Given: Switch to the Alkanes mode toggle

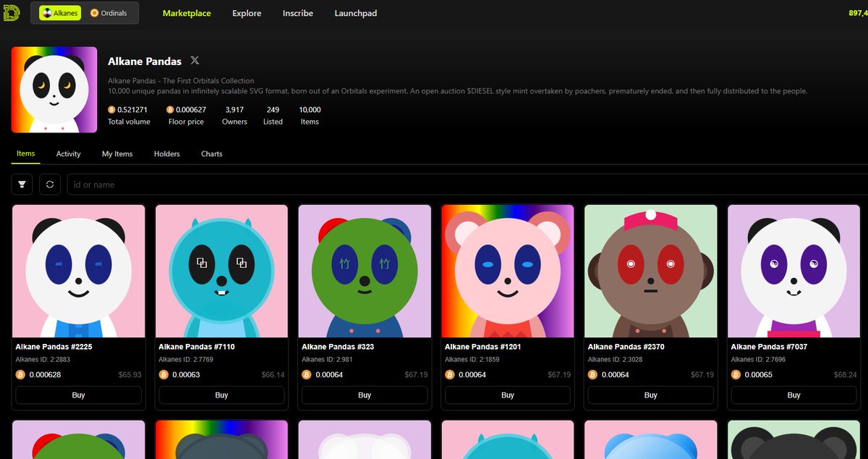Looking at the screenshot, I should pyautogui.click(x=60, y=13).
